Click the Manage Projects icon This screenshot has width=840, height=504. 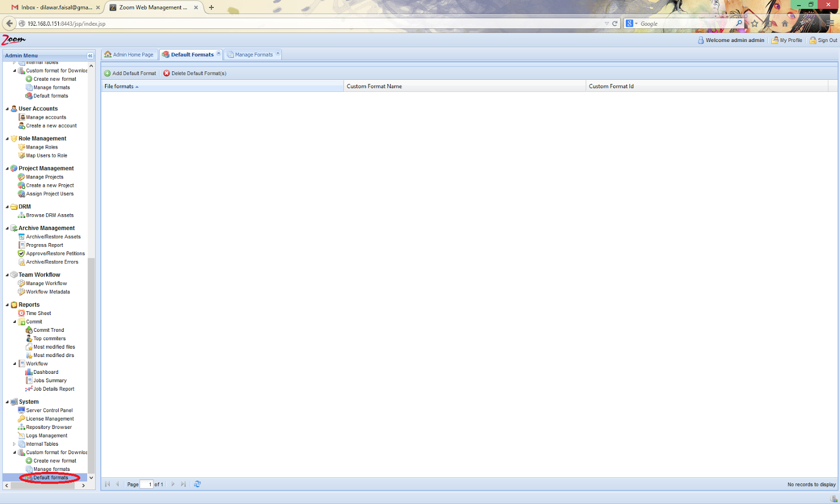pos(22,177)
